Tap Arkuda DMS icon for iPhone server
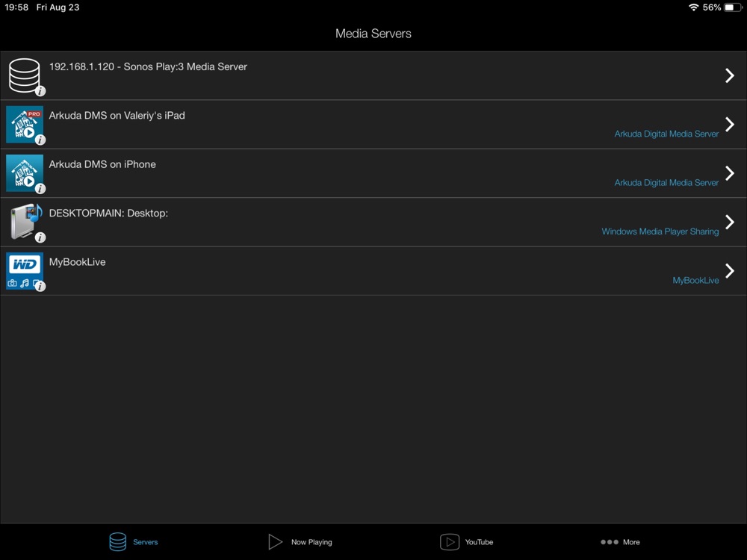 click(25, 173)
